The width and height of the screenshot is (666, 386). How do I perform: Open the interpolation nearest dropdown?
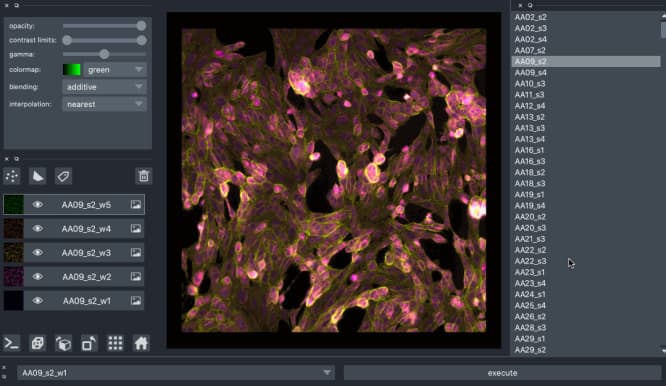click(x=104, y=104)
